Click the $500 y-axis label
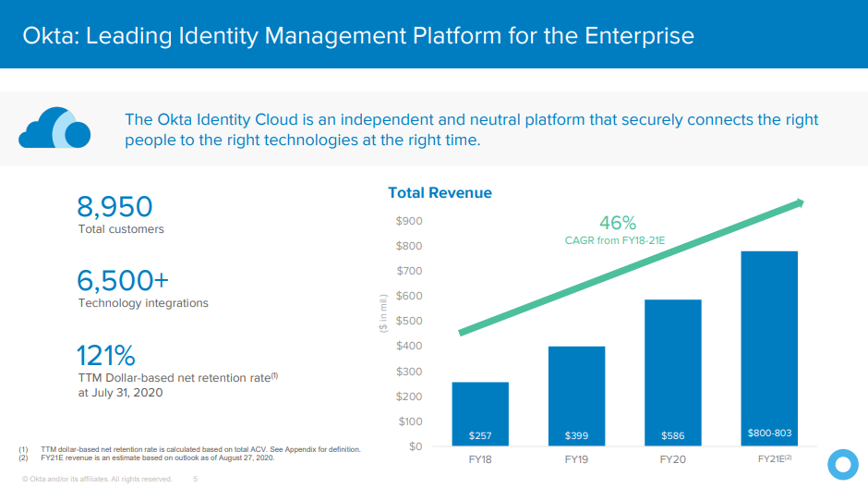Image resolution: width=868 pixels, height=488 pixels. point(409,321)
